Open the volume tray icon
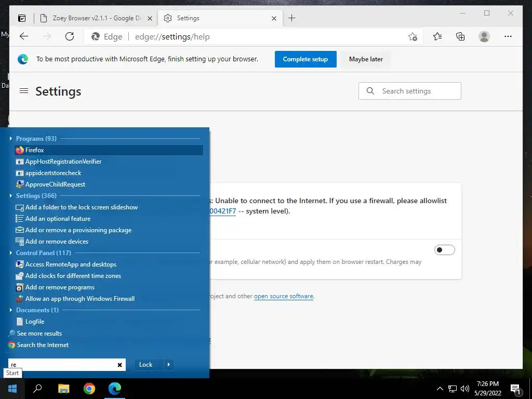Image resolution: width=532 pixels, height=399 pixels. click(x=465, y=389)
